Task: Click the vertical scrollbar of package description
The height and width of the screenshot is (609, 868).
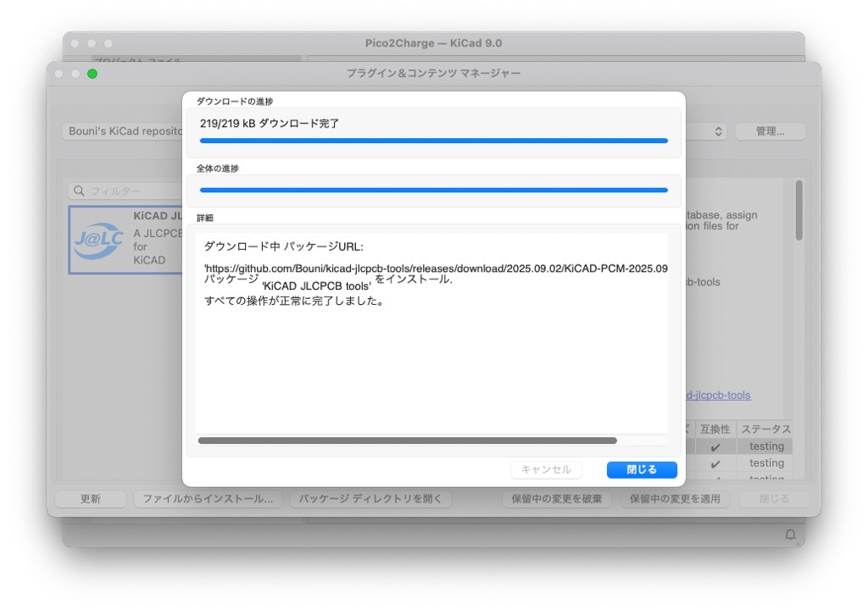Action: (798, 210)
